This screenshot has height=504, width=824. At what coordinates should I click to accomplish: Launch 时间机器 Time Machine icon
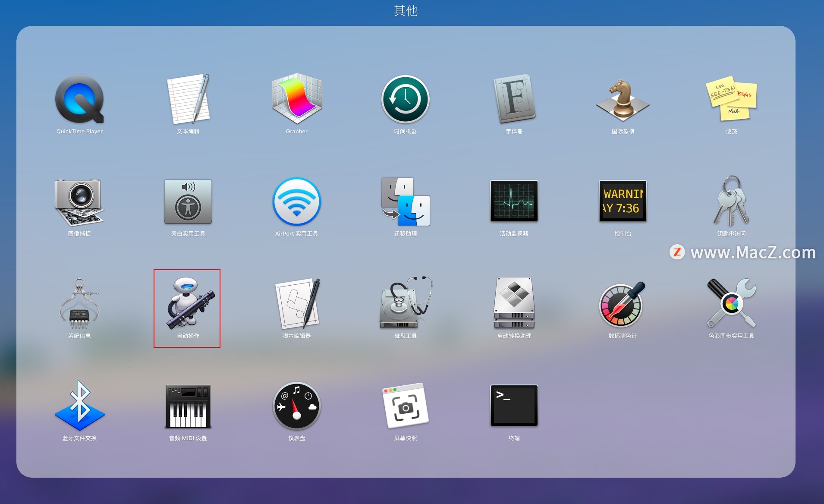[x=406, y=99]
